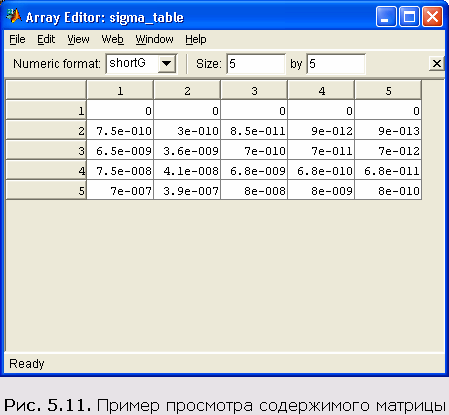Viewport: 449px width, 415px height.
Task: Click cell with value 7e-012
Action: coord(388,150)
